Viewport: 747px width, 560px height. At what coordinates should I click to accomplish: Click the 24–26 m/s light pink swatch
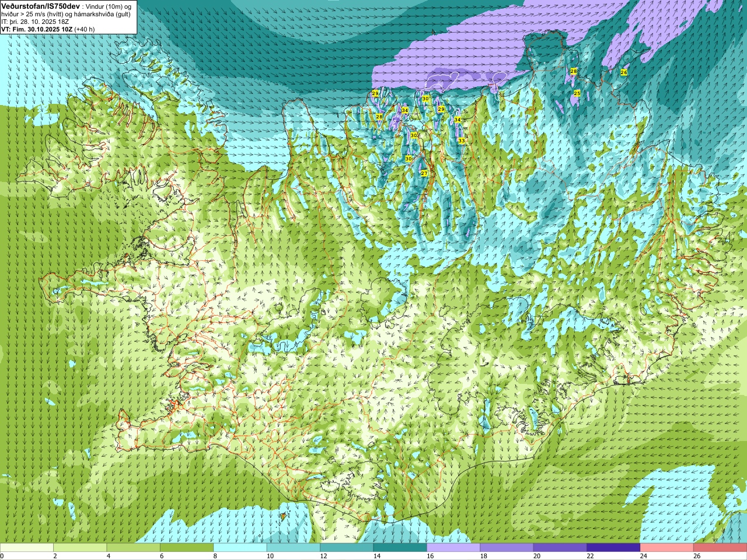coord(666,548)
